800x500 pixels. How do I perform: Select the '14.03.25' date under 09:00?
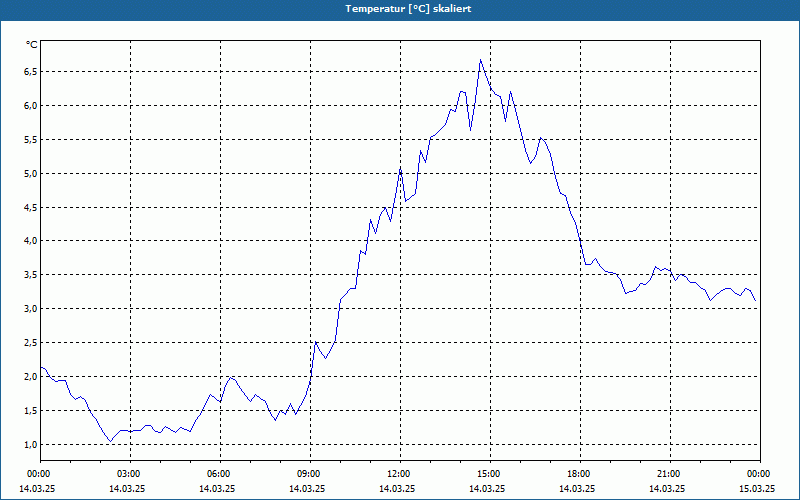click(x=307, y=488)
